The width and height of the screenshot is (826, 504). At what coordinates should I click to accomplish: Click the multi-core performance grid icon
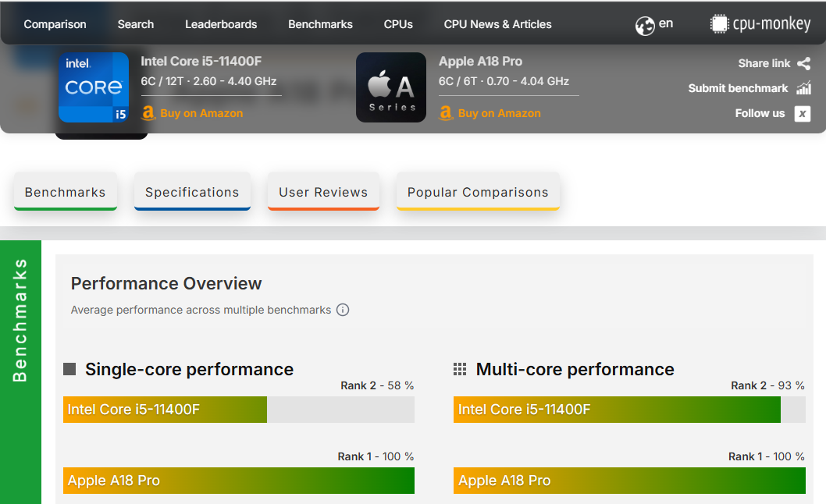[460, 369]
